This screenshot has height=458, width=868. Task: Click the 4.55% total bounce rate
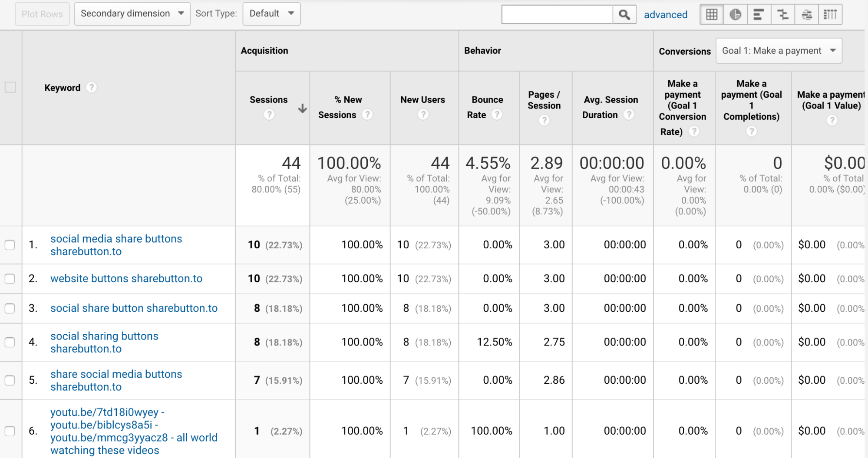click(x=488, y=163)
